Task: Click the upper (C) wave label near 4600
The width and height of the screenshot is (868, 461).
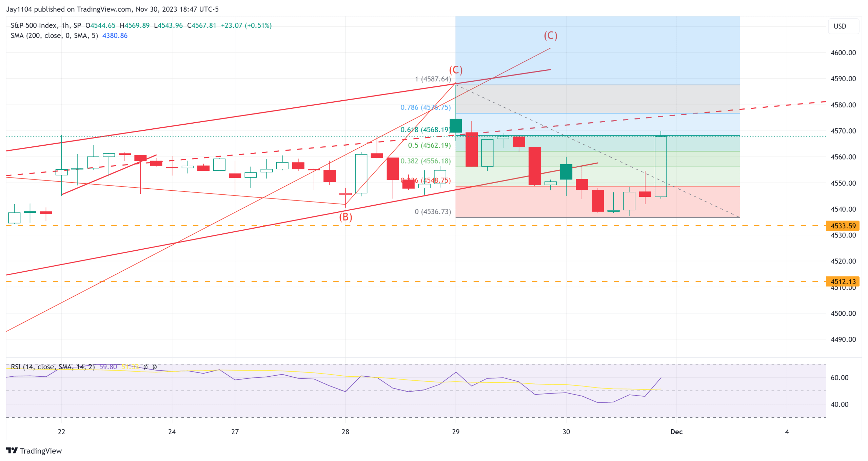Action: coord(551,36)
